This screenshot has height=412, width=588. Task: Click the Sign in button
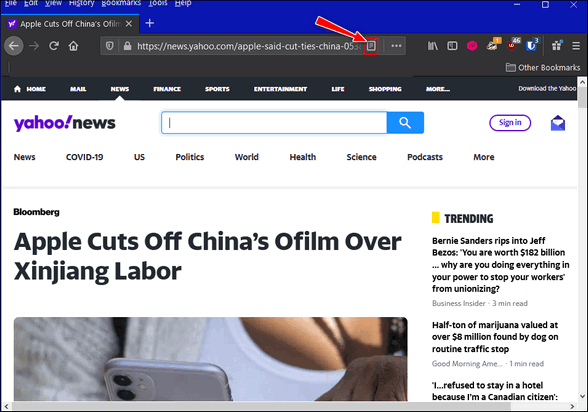510,123
